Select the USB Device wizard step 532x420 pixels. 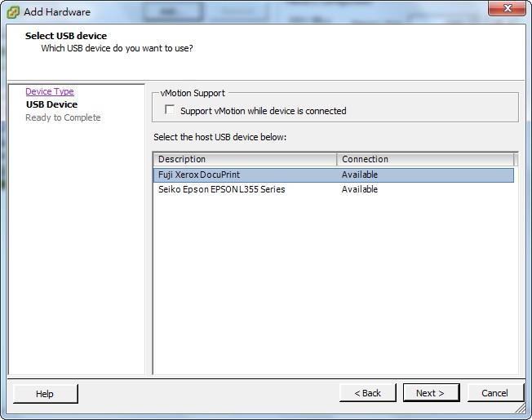51,104
